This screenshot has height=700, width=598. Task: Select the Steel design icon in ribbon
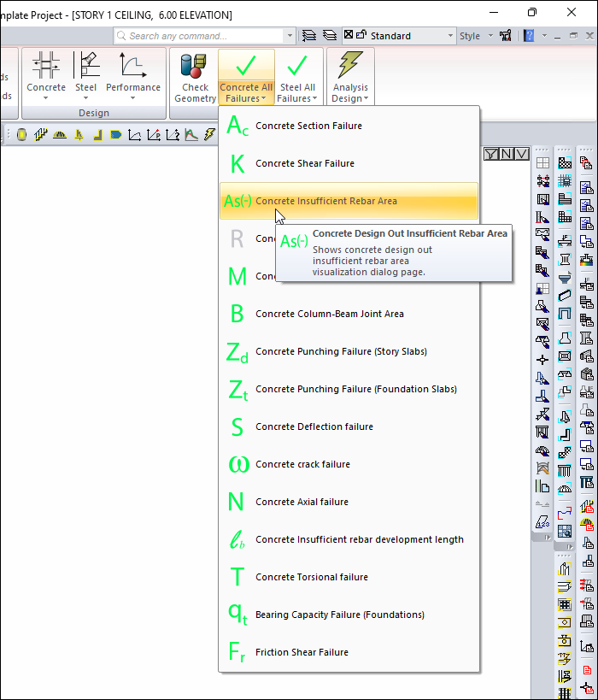pyautogui.click(x=86, y=68)
